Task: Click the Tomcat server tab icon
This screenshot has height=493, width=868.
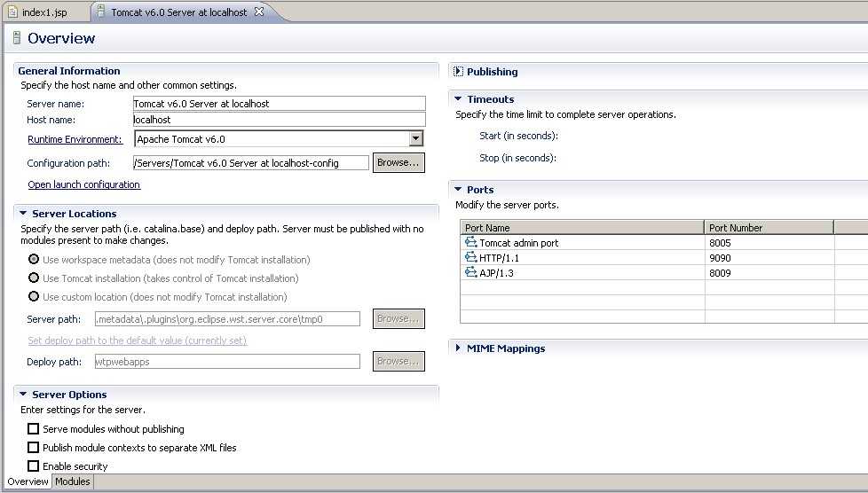Action: point(101,11)
